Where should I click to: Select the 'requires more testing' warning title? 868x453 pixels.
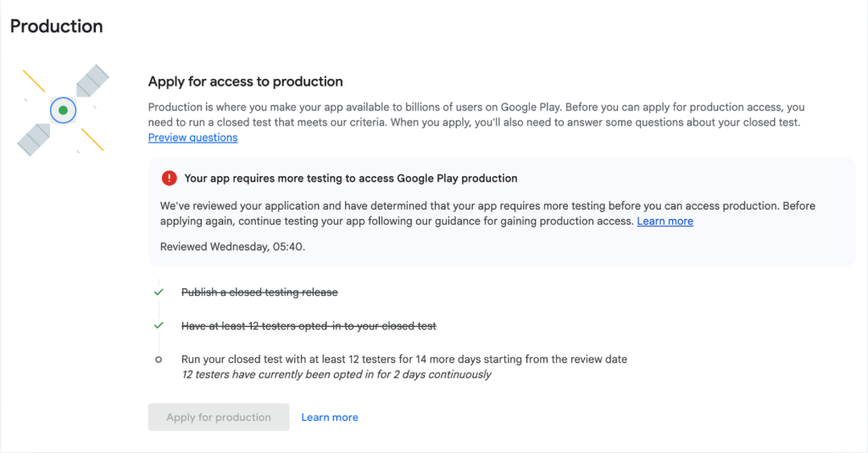click(x=350, y=178)
